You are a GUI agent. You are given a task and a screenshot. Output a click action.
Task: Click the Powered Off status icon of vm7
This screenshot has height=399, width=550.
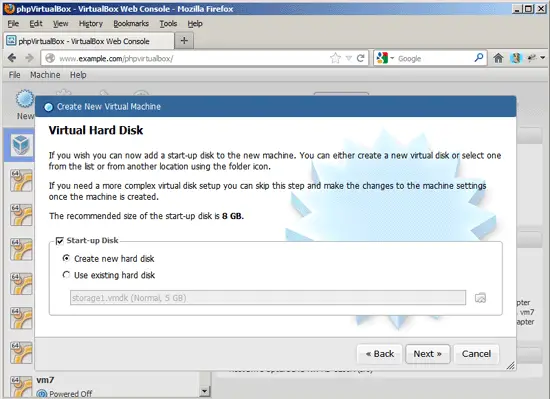pos(41,394)
